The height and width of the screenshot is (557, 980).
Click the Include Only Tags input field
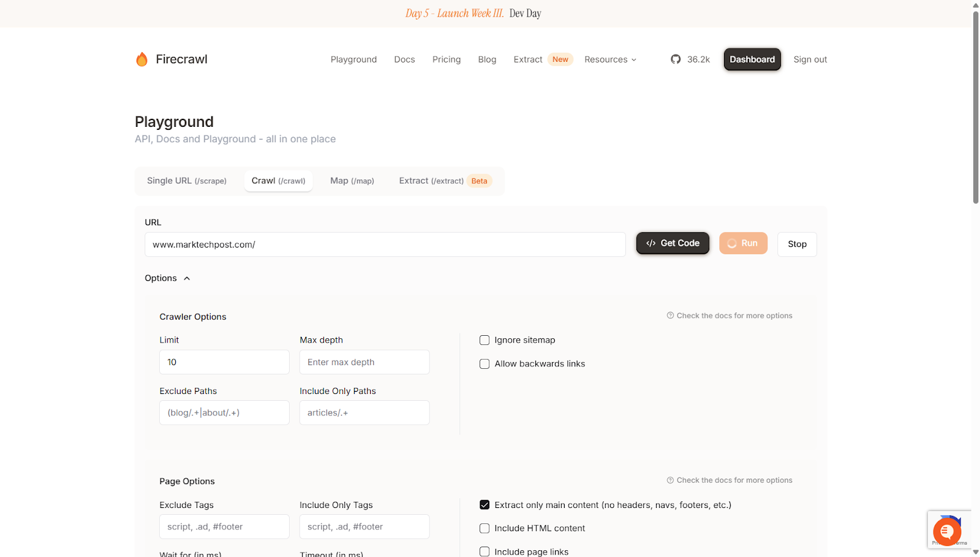364,526
